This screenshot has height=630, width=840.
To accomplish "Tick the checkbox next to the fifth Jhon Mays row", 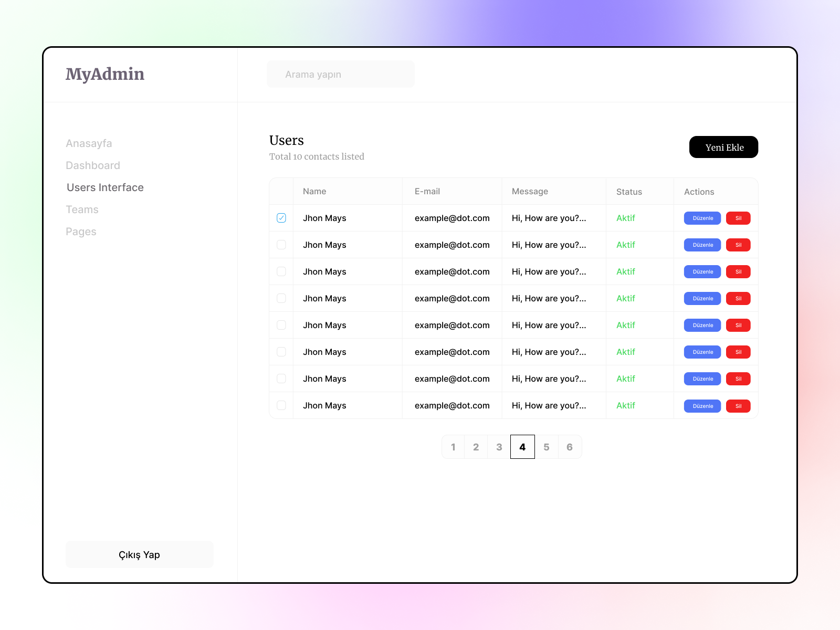I will [x=281, y=325].
